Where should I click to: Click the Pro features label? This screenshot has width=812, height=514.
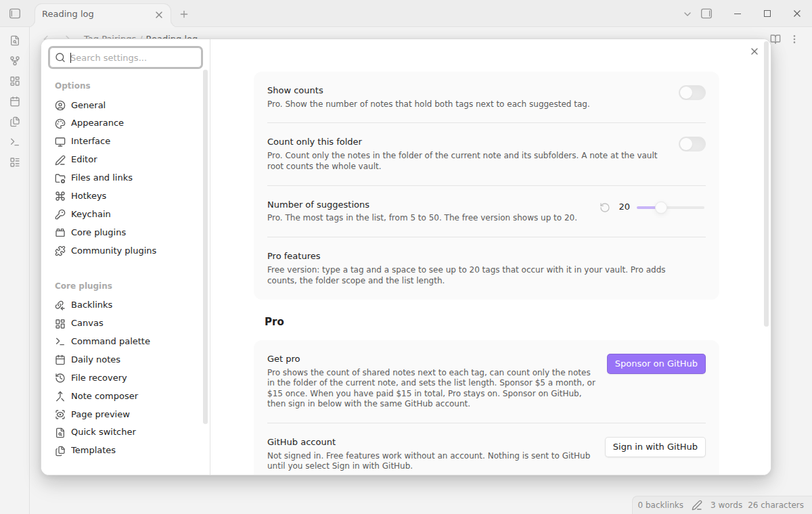click(294, 256)
